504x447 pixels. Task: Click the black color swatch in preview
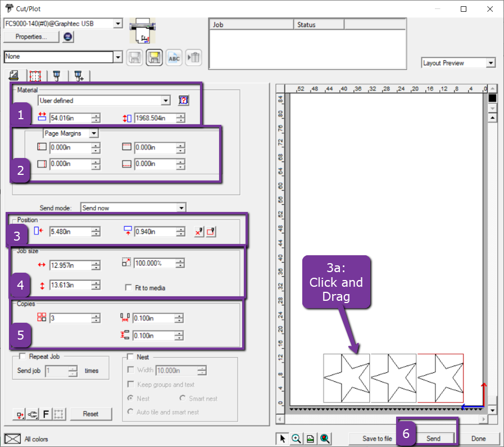(x=492, y=98)
